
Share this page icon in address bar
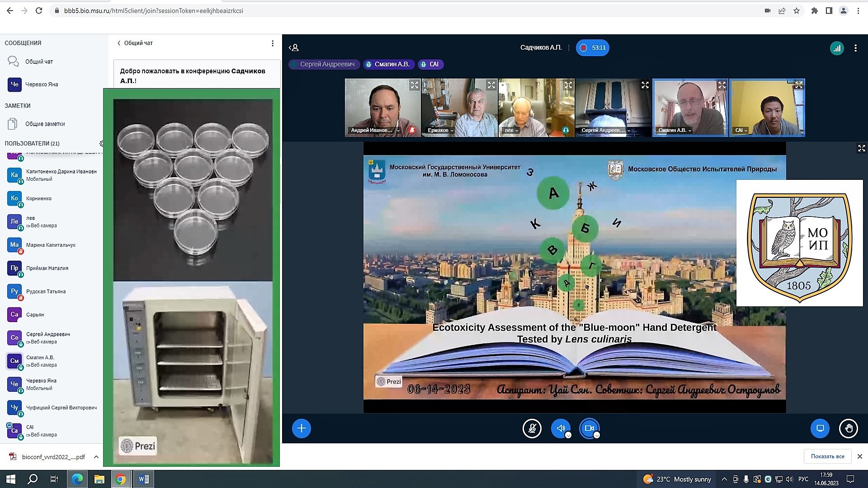click(782, 11)
